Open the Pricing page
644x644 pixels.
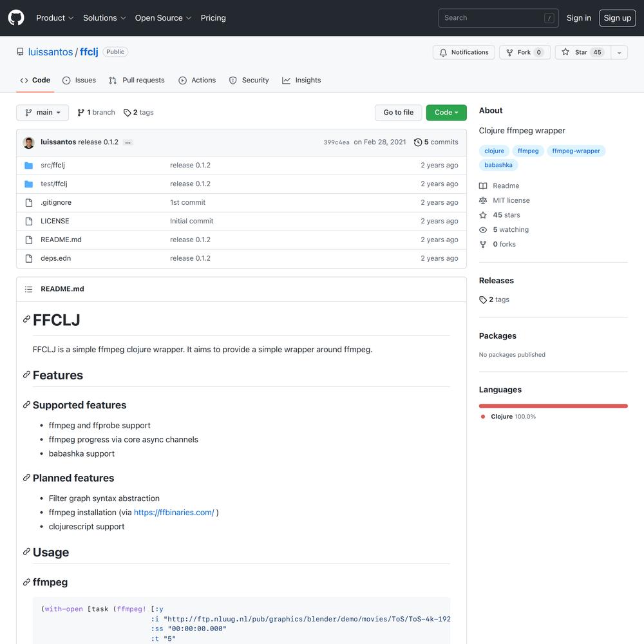213,17
